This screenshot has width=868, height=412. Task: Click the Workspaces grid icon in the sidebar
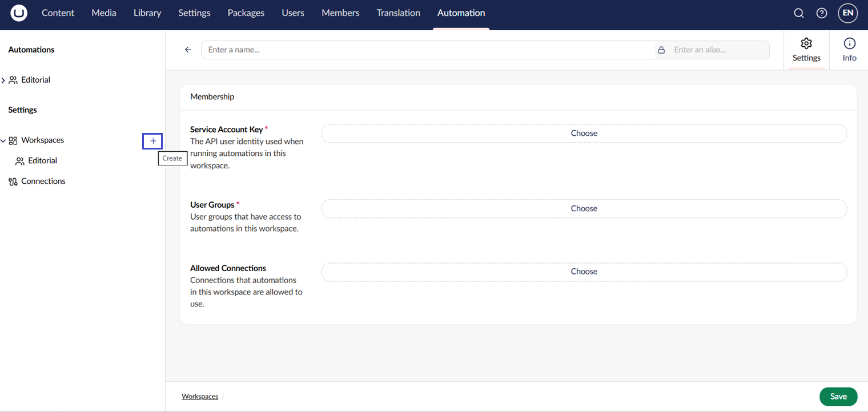13,140
